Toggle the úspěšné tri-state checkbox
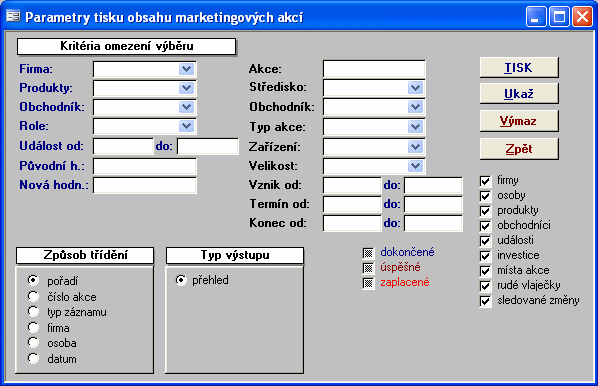Screen dimensions: 598x386 (x=368, y=268)
